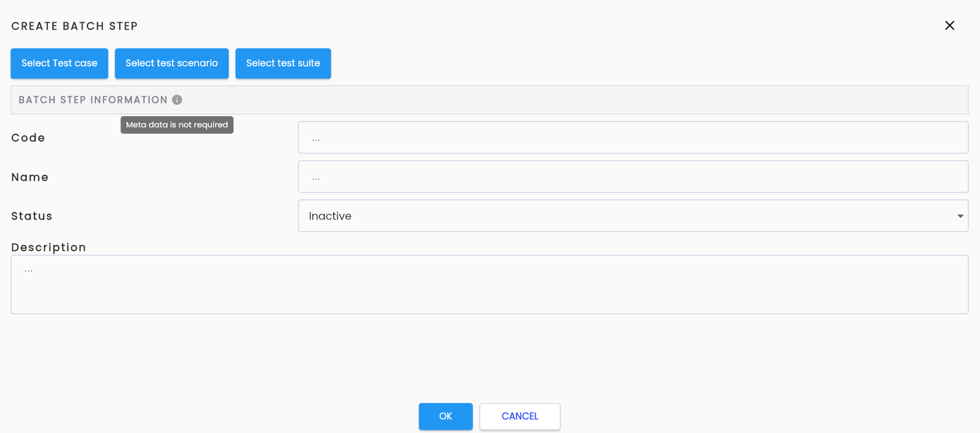Click inside the Description text area

pyautogui.click(x=490, y=285)
